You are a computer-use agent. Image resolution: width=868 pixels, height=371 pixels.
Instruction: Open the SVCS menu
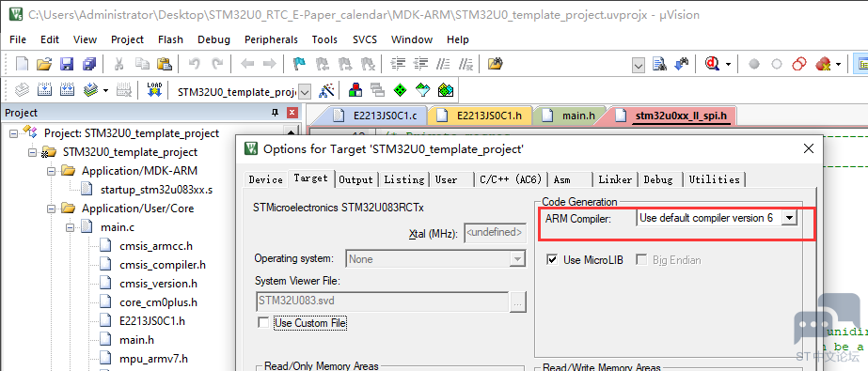[x=365, y=39]
